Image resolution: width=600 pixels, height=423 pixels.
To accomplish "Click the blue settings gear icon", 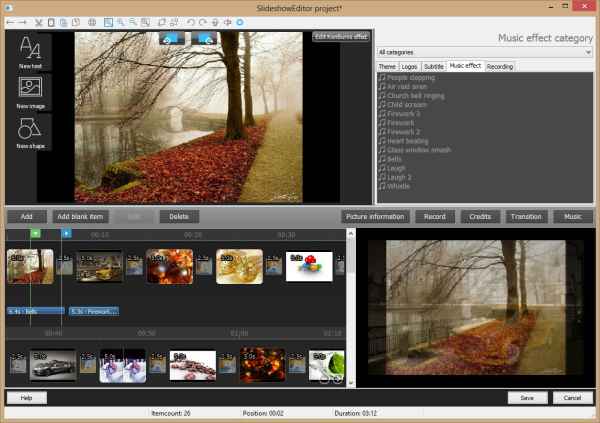I will pyautogui.click(x=239, y=22).
